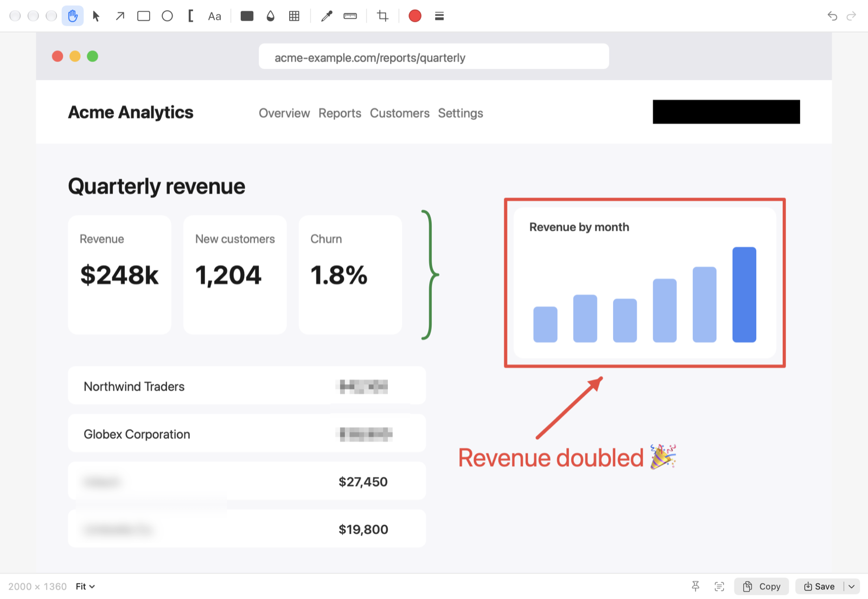Viewport: 868px width, 599px height.
Task: Click the $27,450 amount
Action: click(363, 482)
